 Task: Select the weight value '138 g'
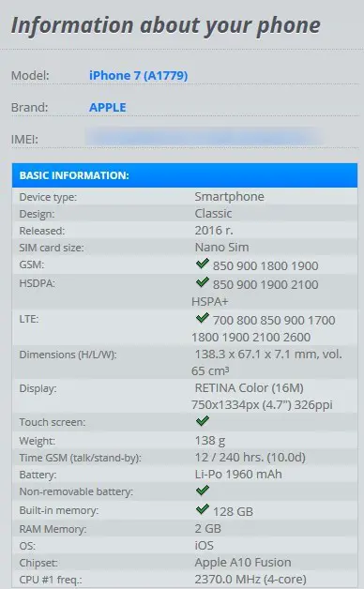209,441
